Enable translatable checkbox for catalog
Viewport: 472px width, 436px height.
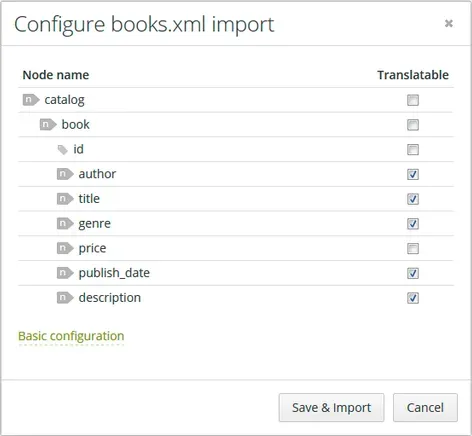(413, 100)
